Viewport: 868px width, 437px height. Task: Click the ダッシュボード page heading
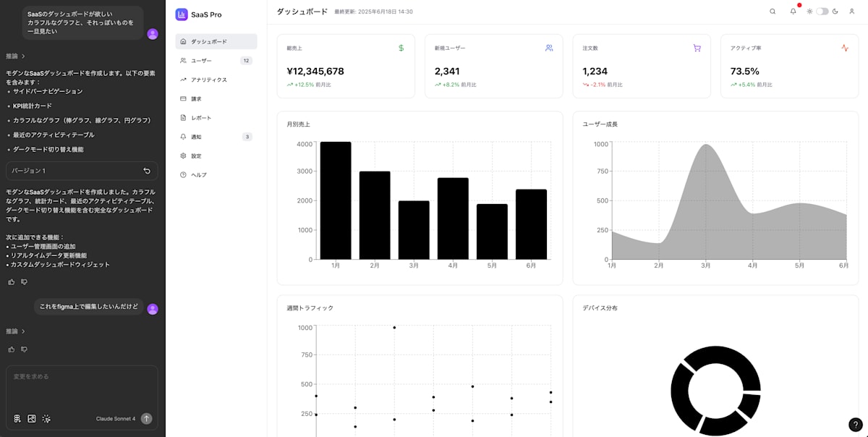click(302, 12)
